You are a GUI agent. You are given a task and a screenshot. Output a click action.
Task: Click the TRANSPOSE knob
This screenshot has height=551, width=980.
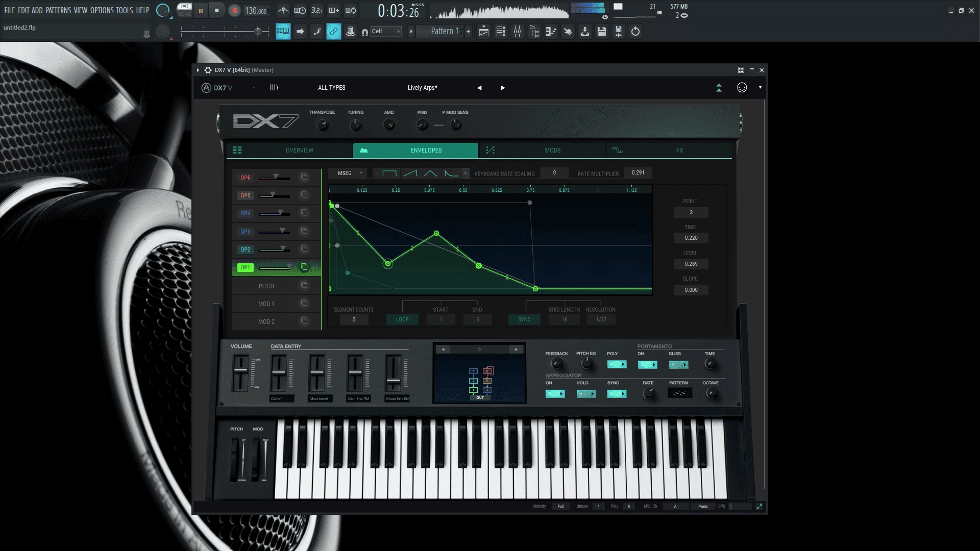pyautogui.click(x=322, y=124)
